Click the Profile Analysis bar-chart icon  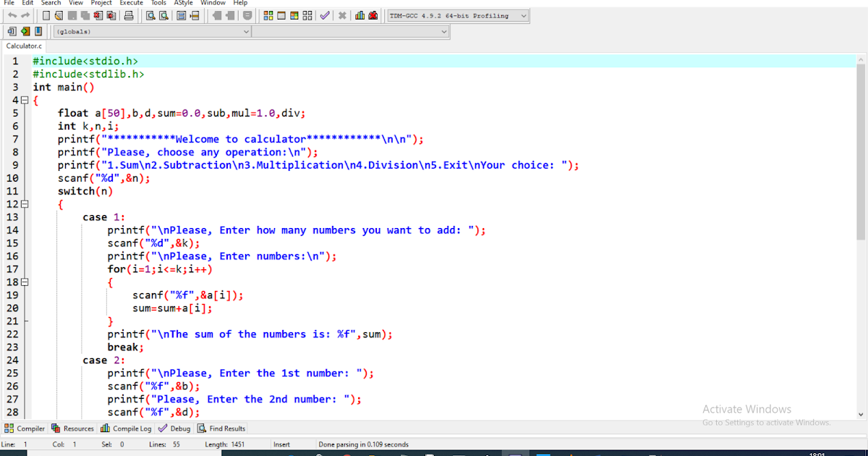coord(359,15)
